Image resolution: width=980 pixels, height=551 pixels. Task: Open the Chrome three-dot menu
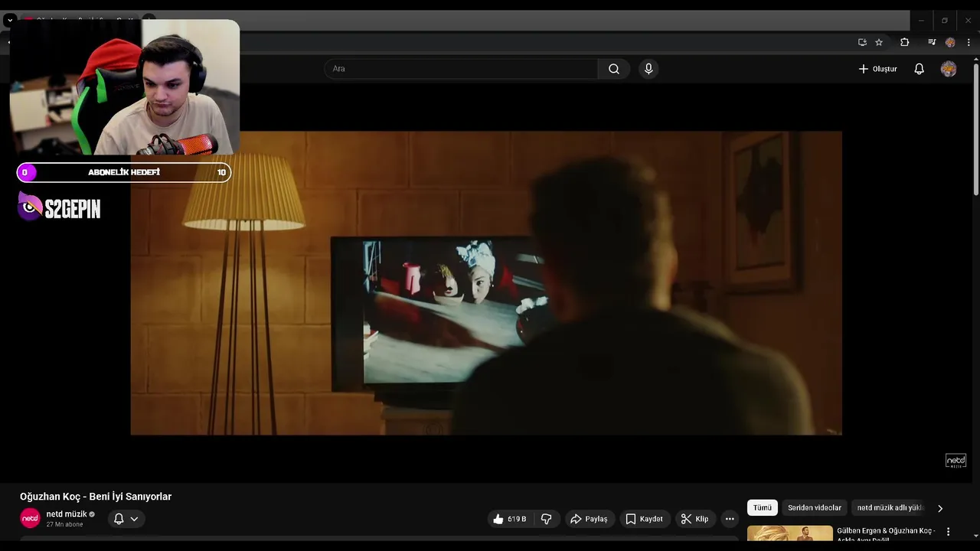pos(969,42)
